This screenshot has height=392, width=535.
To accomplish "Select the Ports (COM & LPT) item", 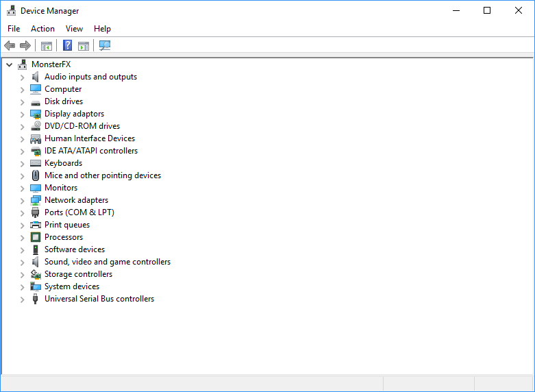I will click(79, 212).
